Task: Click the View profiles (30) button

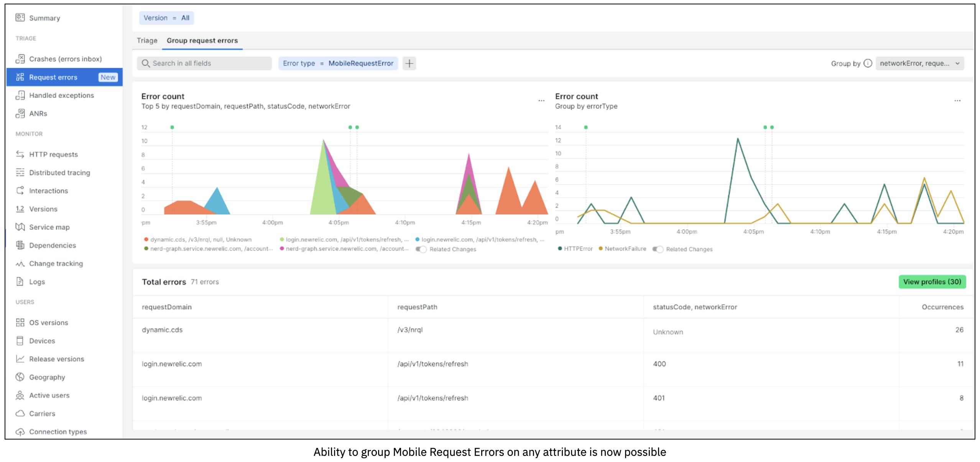Action: click(932, 282)
